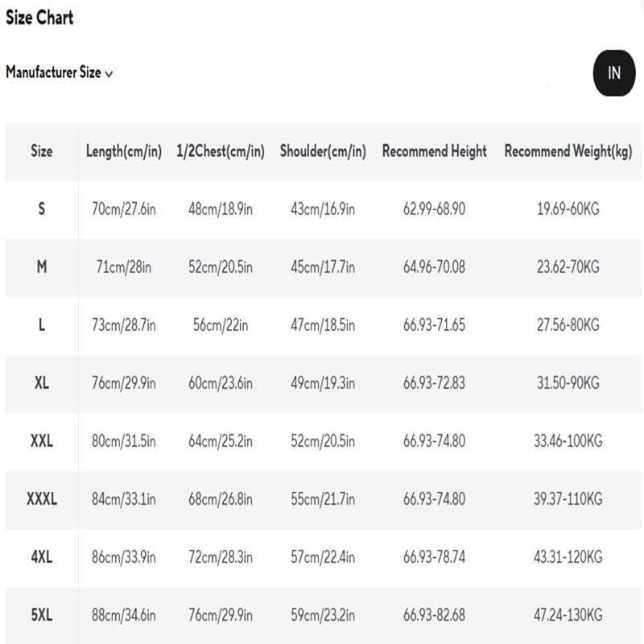The image size is (644, 644).
Task: Click the Size Chart heading
Action: pyautogui.click(x=39, y=18)
